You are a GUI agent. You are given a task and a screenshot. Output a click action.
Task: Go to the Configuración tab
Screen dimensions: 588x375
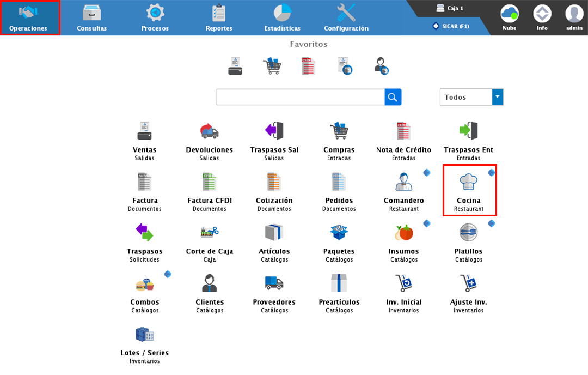[346, 17]
